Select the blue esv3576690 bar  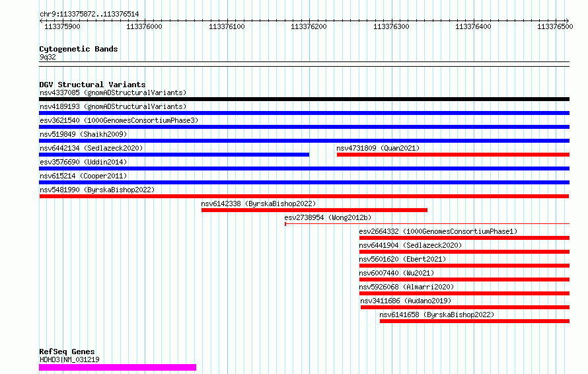point(304,168)
